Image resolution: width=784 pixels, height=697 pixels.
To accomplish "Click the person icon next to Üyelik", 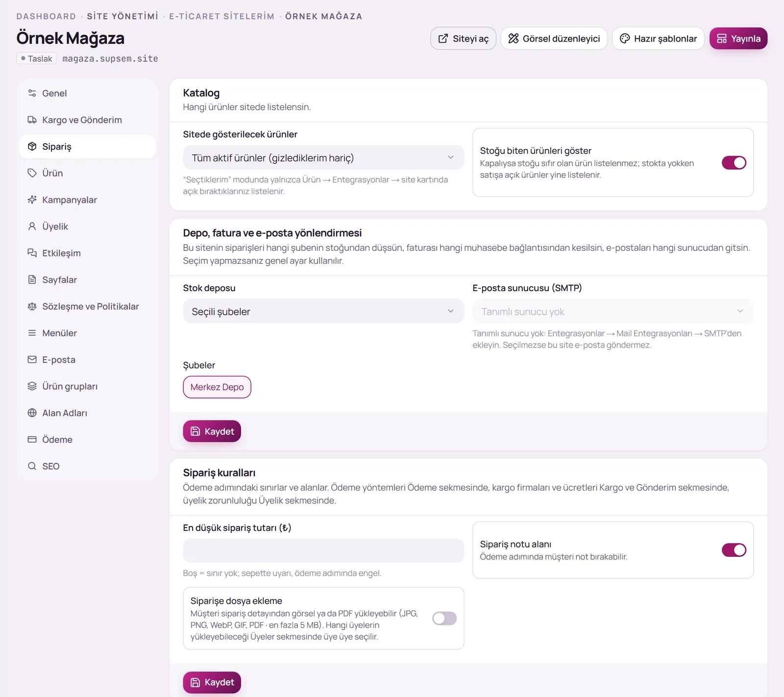I will click(32, 226).
